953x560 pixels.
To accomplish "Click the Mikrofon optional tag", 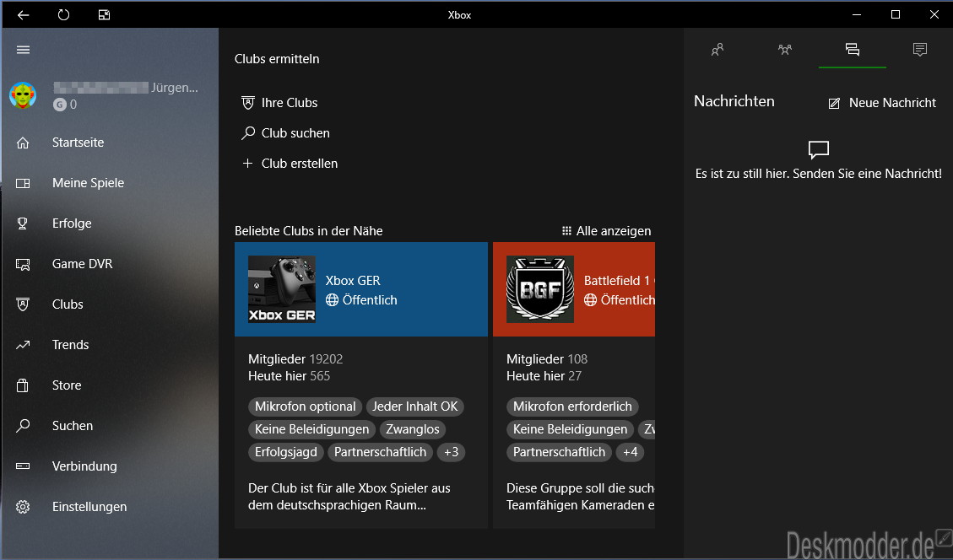I will coord(305,407).
